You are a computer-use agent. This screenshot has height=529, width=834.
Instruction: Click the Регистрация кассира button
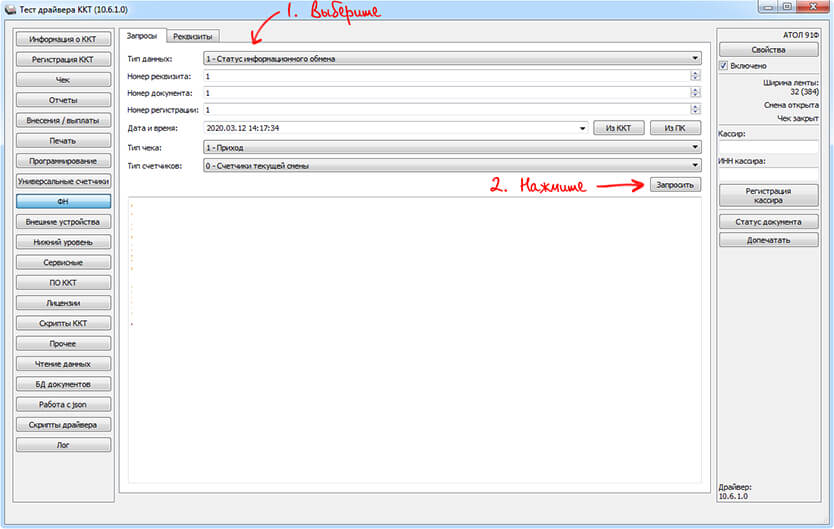click(x=768, y=195)
